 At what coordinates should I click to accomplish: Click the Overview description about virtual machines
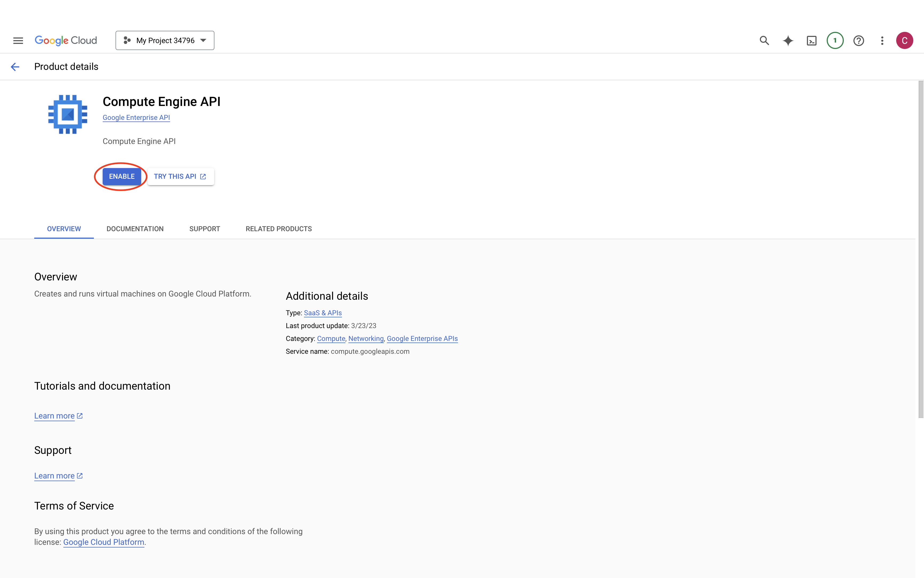143,294
